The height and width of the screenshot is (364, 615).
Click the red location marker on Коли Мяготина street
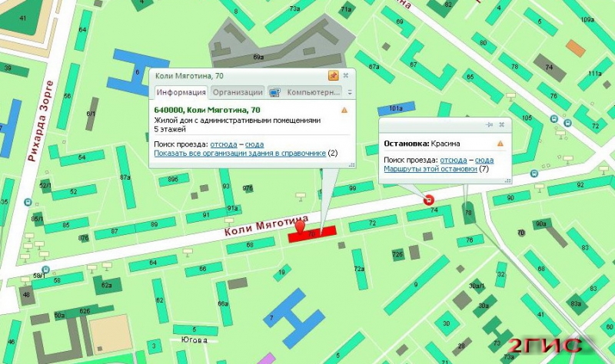[300, 227]
